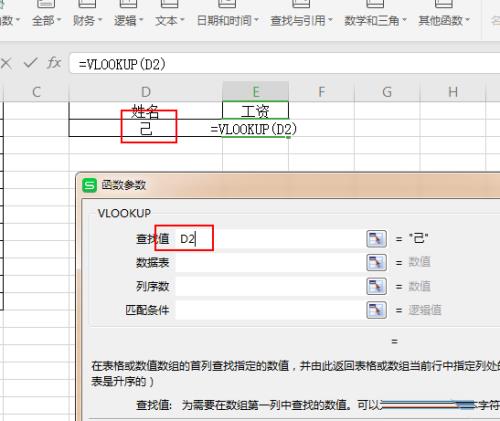
Task: Open insert function via fx icon
Action: (x=54, y=63)
